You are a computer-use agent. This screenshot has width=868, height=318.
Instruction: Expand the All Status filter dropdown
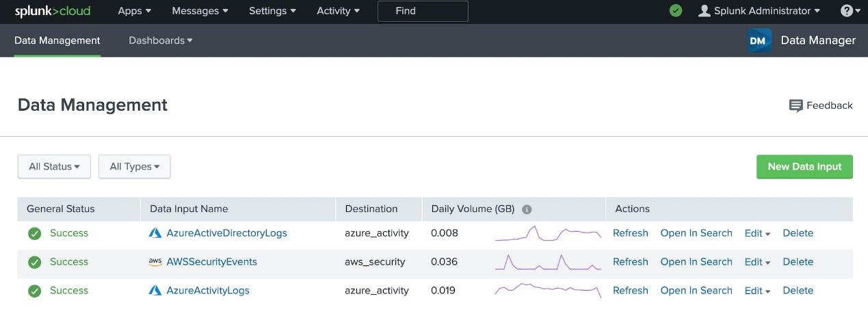54,166
